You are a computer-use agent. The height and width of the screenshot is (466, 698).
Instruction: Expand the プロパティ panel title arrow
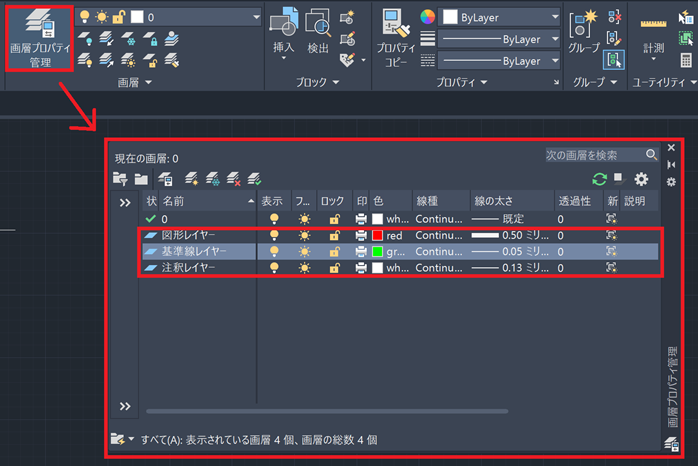pyautogui.click(x=484, y=82)
